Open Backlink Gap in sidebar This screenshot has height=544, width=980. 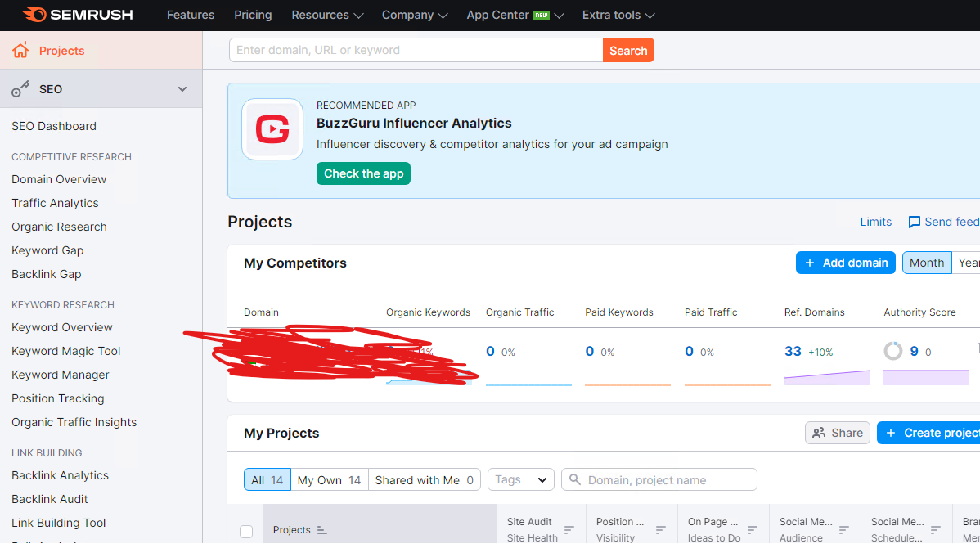pos(47,275)
